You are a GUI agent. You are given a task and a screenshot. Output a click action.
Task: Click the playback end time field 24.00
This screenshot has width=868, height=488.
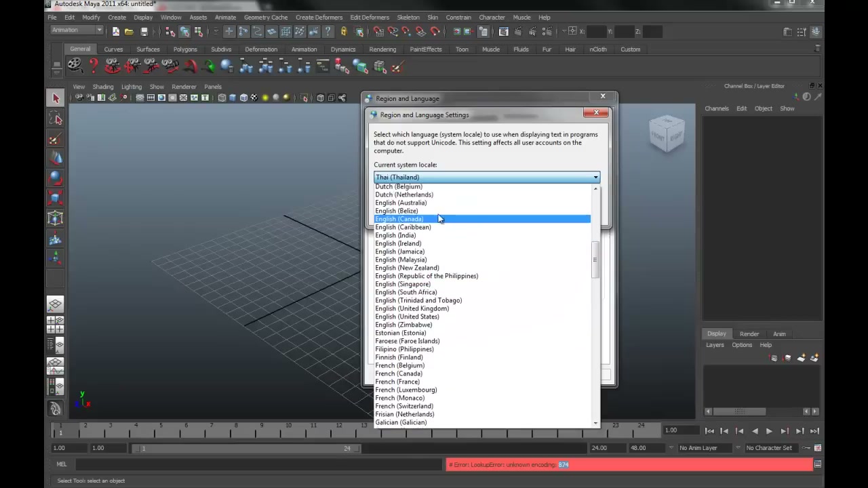[x=607, y=448]
